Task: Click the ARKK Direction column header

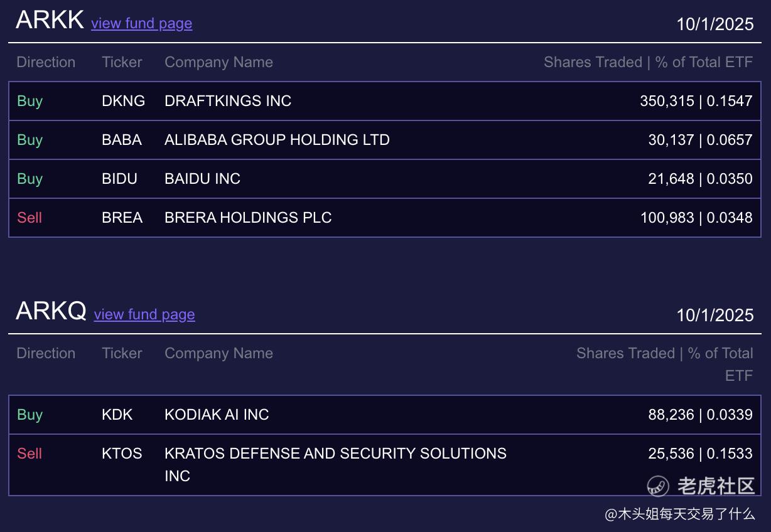Action: point(46,62)
